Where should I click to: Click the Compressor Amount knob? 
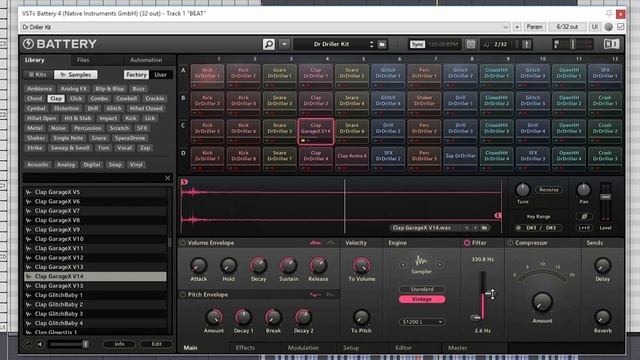click(542, 302)
